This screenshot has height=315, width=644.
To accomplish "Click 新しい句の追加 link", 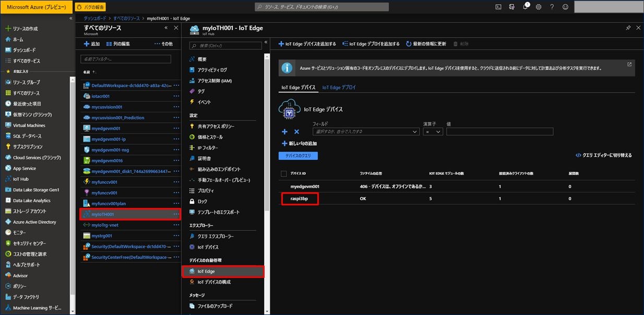I will pos(299,144).
